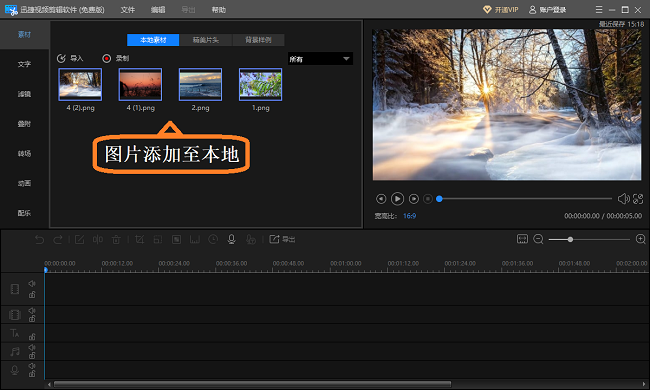Click the zoom out magnifier on timeline

538,239
